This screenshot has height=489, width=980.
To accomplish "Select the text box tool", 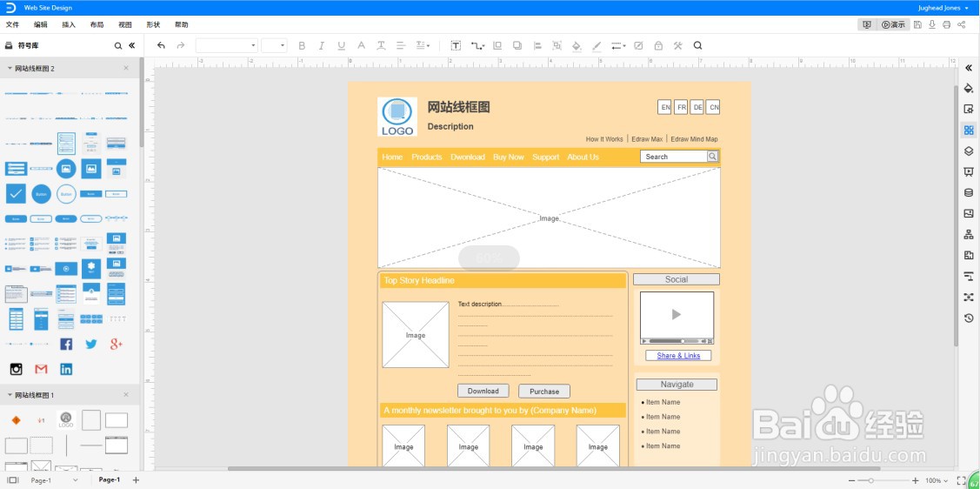I will [457, 45].
